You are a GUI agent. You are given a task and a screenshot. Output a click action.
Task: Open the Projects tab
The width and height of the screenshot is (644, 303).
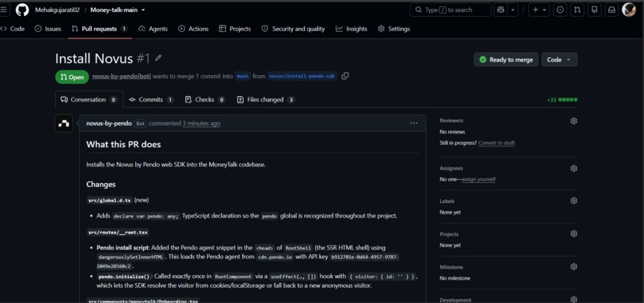point(235,29)
